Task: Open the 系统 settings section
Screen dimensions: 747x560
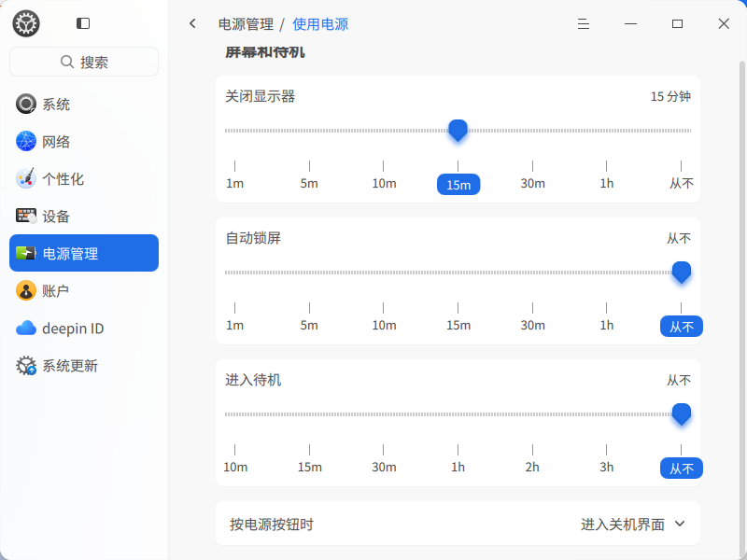Action: [84, 104]
